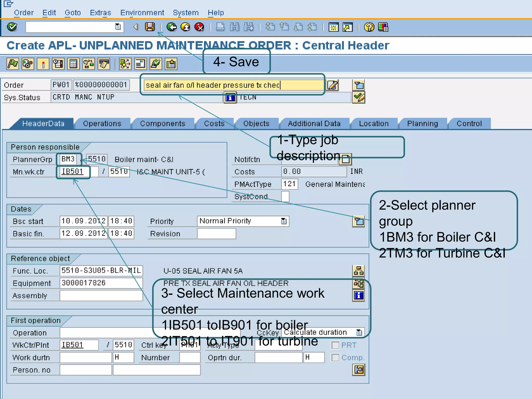Image resolution: width=532 pixels, height=399 pixels.
Task: Click the Last Page icon
Action: (312, 27)
